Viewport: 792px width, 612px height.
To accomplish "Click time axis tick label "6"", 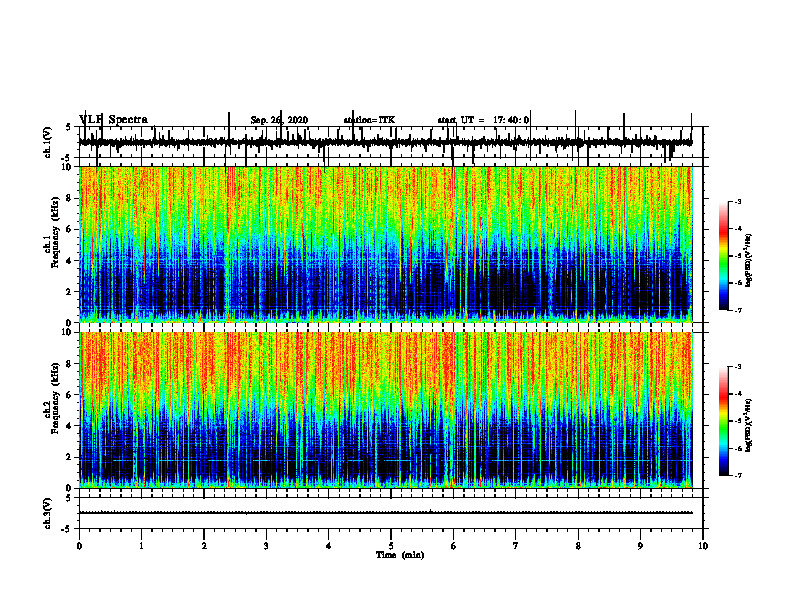I will (x=454, y=546).
